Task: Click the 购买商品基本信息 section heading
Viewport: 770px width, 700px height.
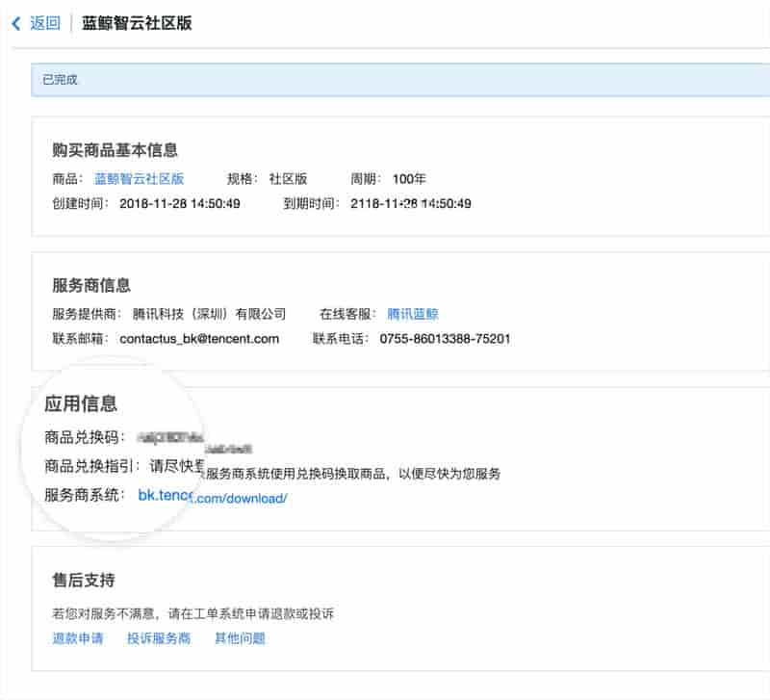Action: click(115, 150)
